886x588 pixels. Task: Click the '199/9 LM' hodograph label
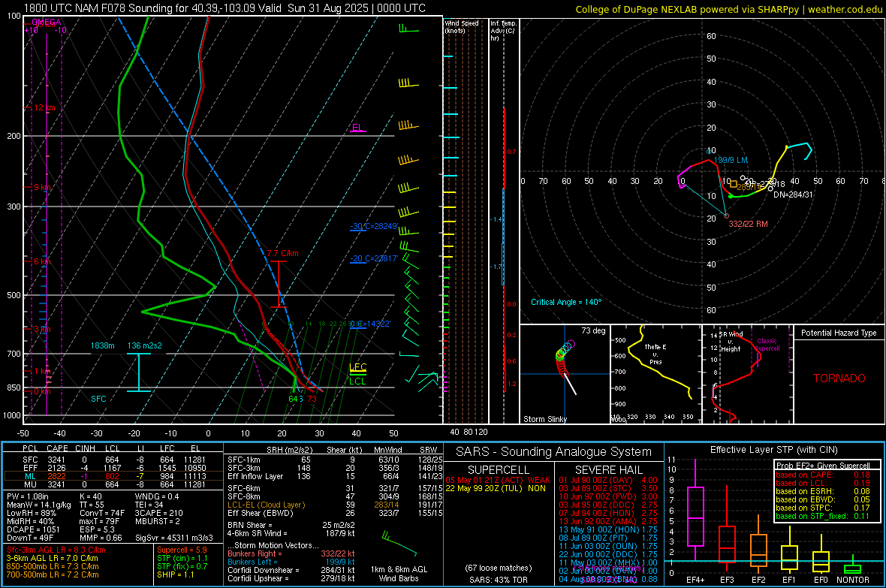(x=731, y=160)
